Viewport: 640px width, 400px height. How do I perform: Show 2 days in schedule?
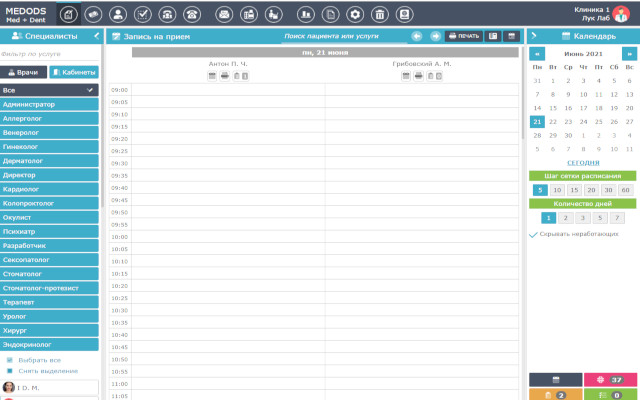pyautogui.click(x=566, y=218)
